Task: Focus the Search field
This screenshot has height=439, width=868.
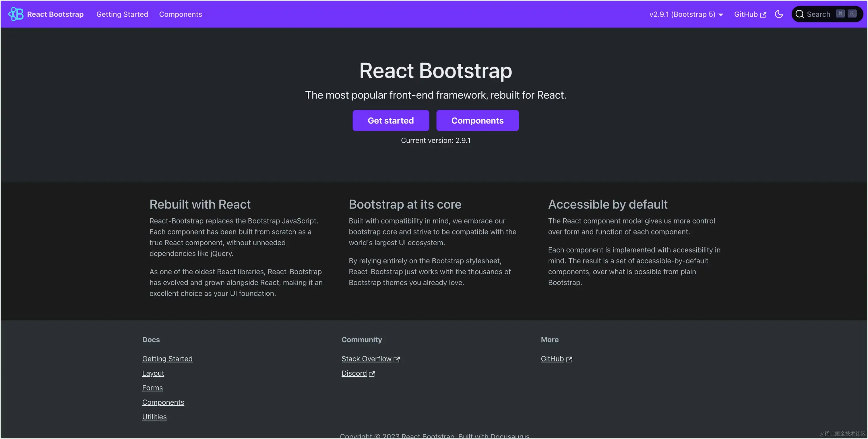Action: coord(827,14)
